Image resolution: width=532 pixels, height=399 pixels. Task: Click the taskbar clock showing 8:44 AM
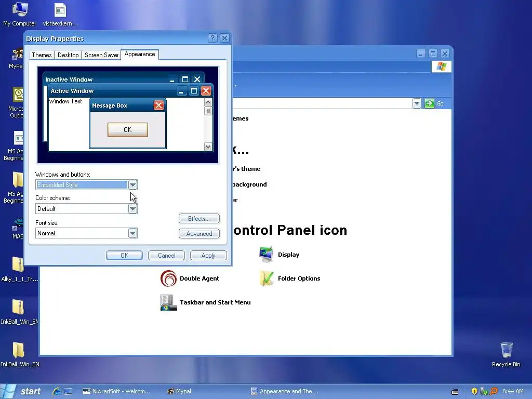[x=513, y=391]
